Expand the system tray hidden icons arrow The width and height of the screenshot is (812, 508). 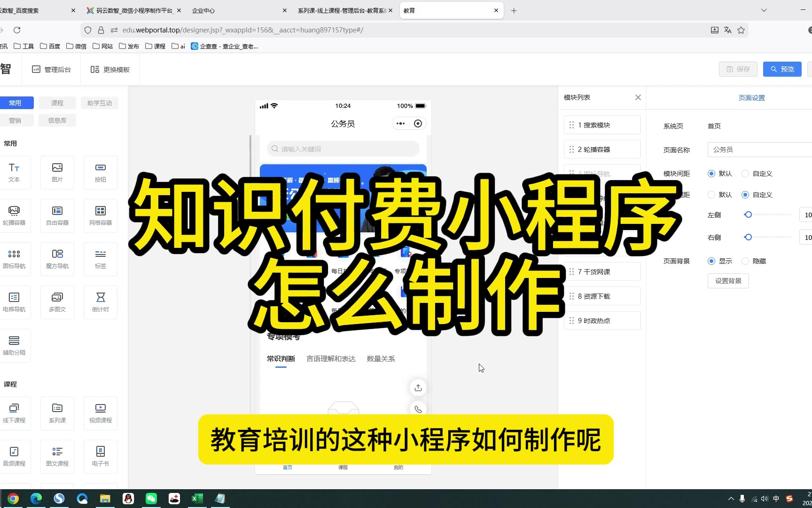tap(731, 499)
